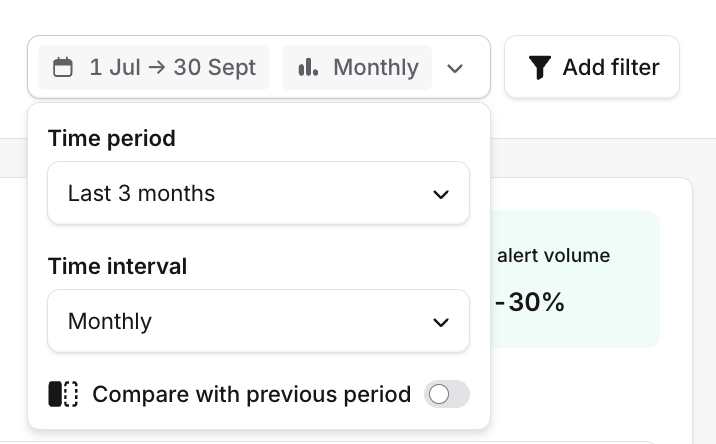716x444 pixels.
Task: Click the chevron in Time interval select
Action: point(441,322)
